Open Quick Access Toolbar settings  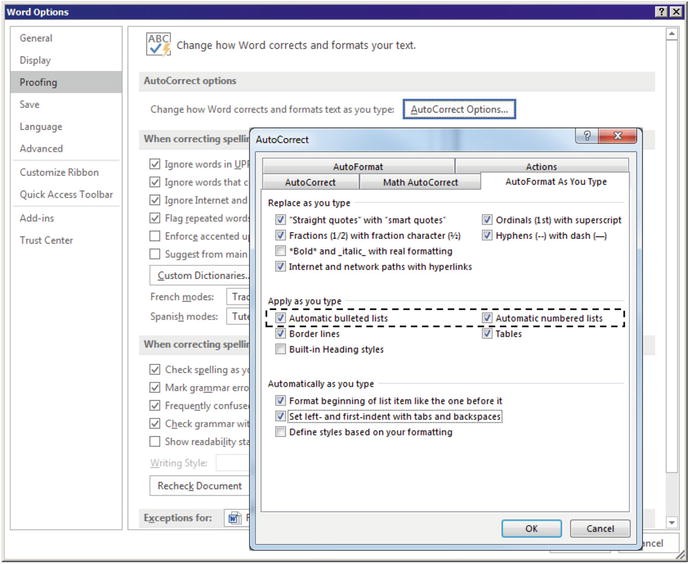pyautogui.click(x=66, y=194)
